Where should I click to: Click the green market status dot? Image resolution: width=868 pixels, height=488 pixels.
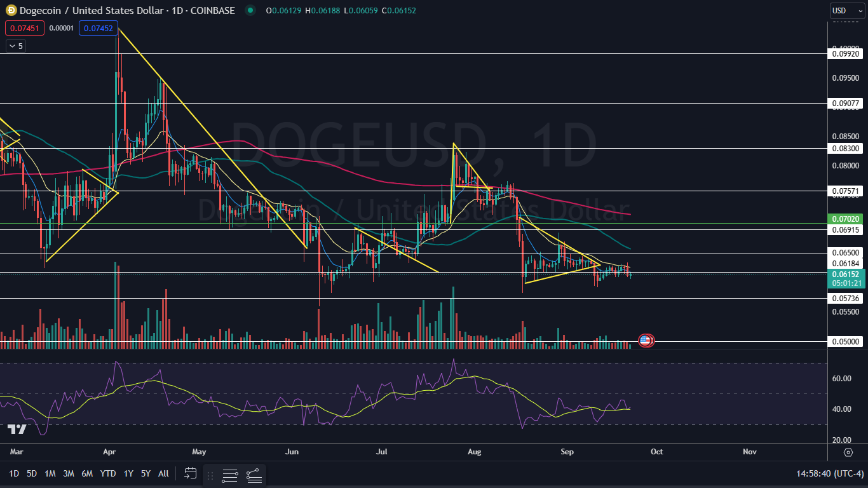(x=250, y=10)
